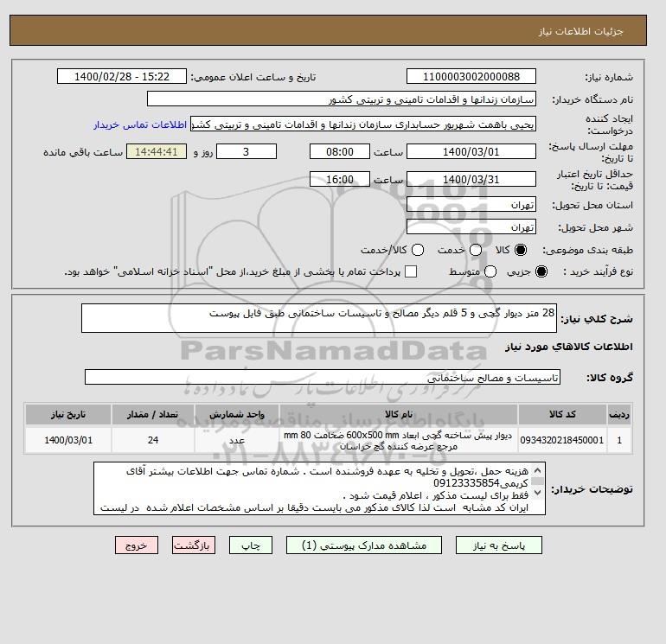666x644 pixels.
Task: Click the شهر محل تحویل field تهران
Action: point(471,227)
